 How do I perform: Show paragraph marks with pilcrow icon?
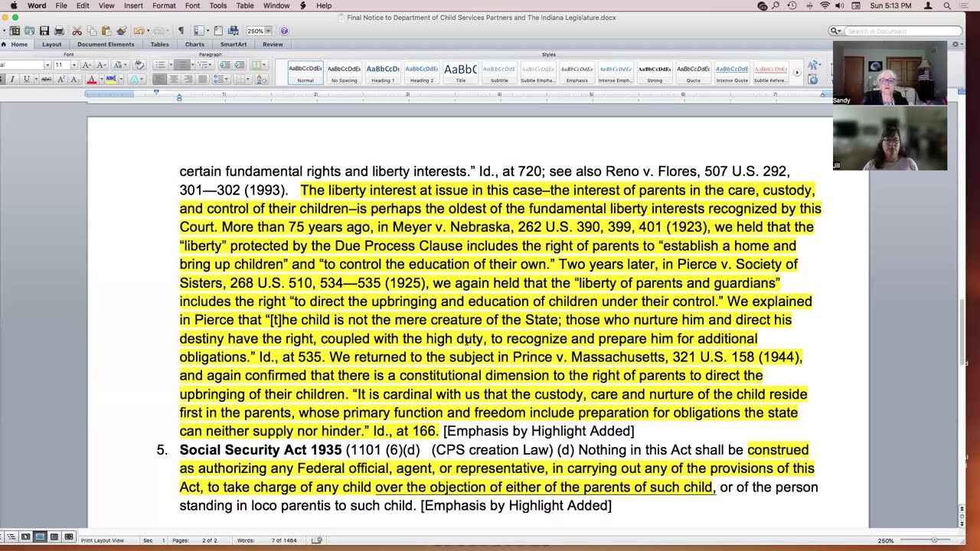[x=181, y=31]
